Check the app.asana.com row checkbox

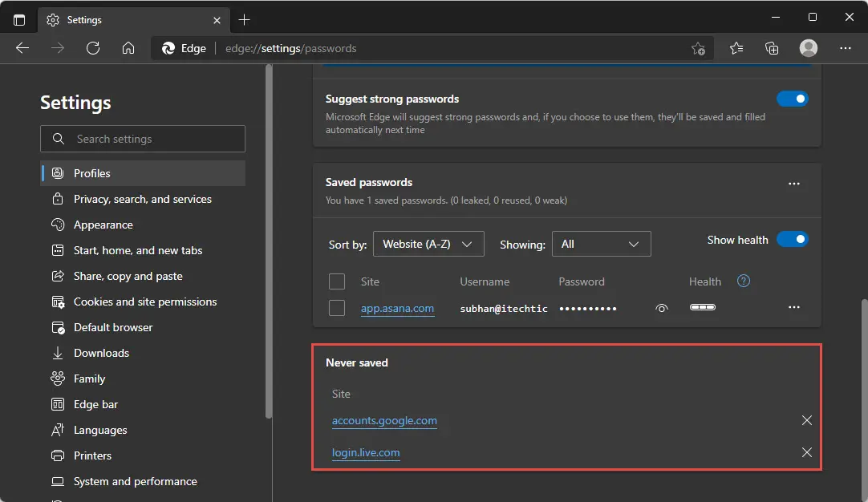pyautogui.click(x=337, y=308)
